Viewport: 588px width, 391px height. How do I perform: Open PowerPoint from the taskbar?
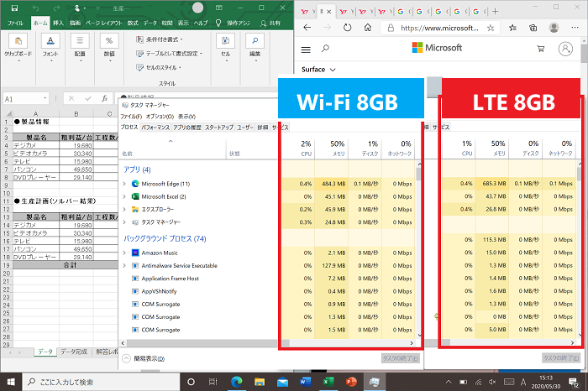(x=351, y=382)
